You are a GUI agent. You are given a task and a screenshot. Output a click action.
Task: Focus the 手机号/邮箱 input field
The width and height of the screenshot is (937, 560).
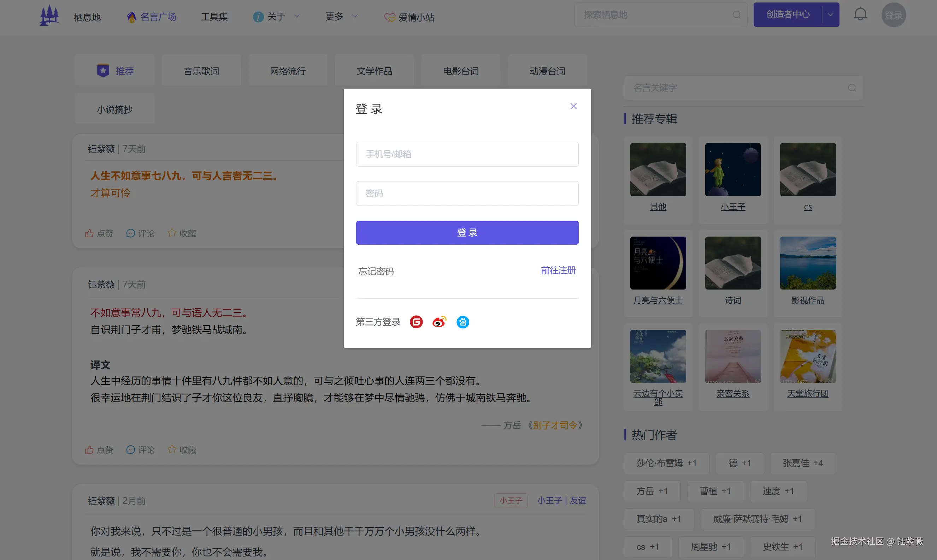tap(467, 154)
